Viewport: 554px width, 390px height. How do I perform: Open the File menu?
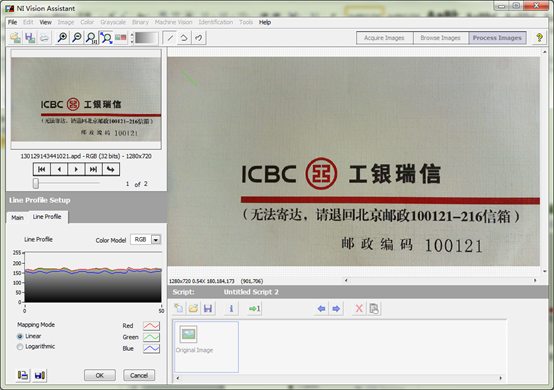click(12, 22)
